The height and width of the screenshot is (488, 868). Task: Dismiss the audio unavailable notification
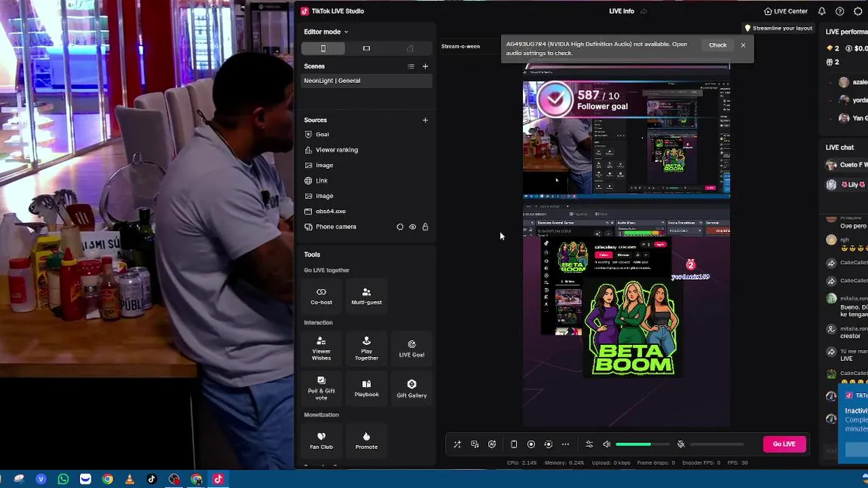click(743, 45)
